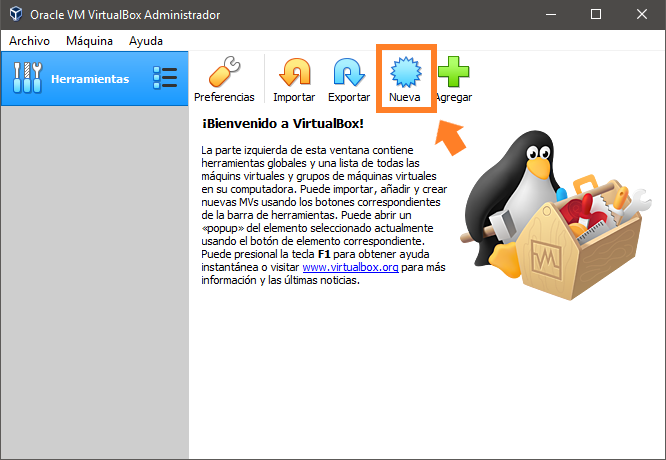
Task: Click the Herramientas wrench tools icon
Action: tap(27, 78)
